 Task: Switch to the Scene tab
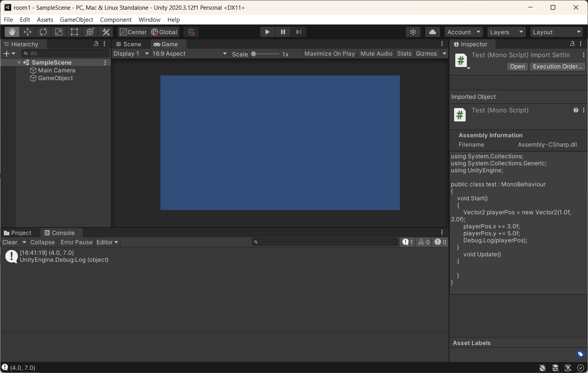[x=129, y=44]
